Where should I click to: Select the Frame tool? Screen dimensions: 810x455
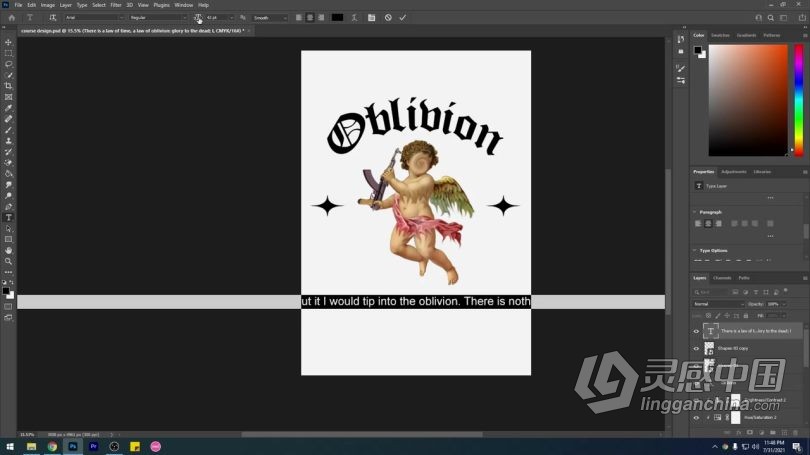pos(8,97)
